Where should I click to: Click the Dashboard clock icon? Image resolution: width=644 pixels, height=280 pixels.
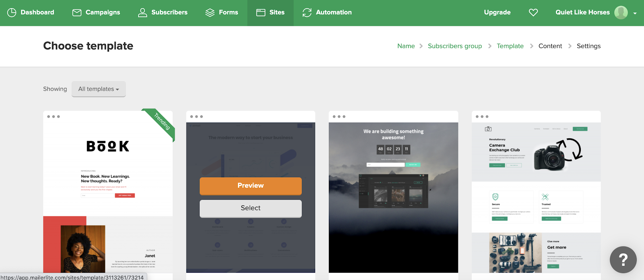pyautogui.click(x=12, y=12)
